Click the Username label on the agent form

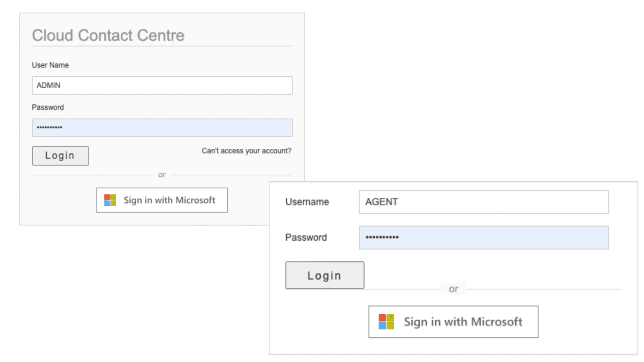[x=307, y=202]
